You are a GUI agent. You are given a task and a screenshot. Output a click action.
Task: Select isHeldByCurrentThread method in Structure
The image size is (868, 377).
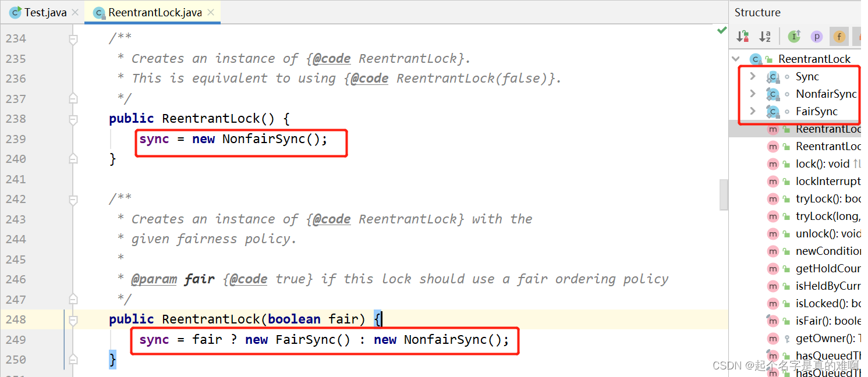[828, 286]
